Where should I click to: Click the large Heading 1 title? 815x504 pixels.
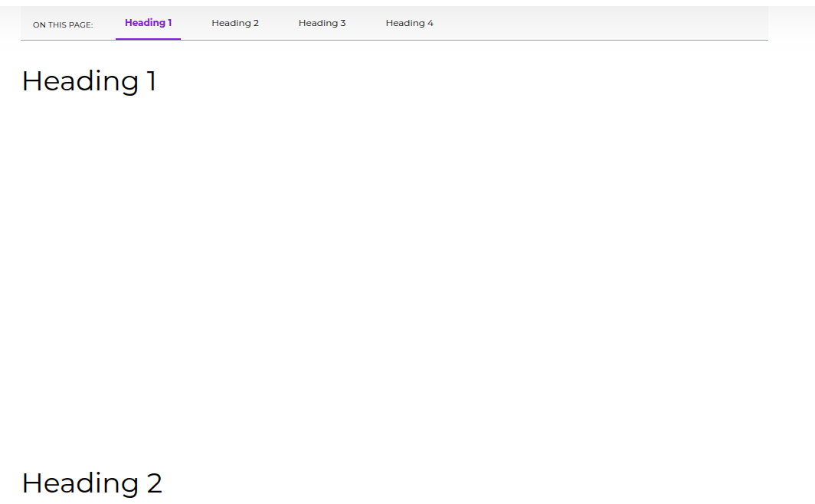pos(89,80)
